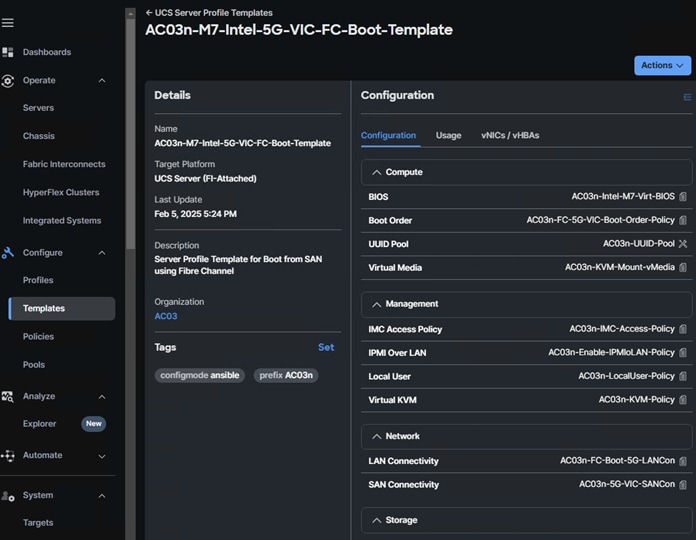Open Dashboards in the sidebar
This screenshot has width=696, height=540.
[47, 52]
